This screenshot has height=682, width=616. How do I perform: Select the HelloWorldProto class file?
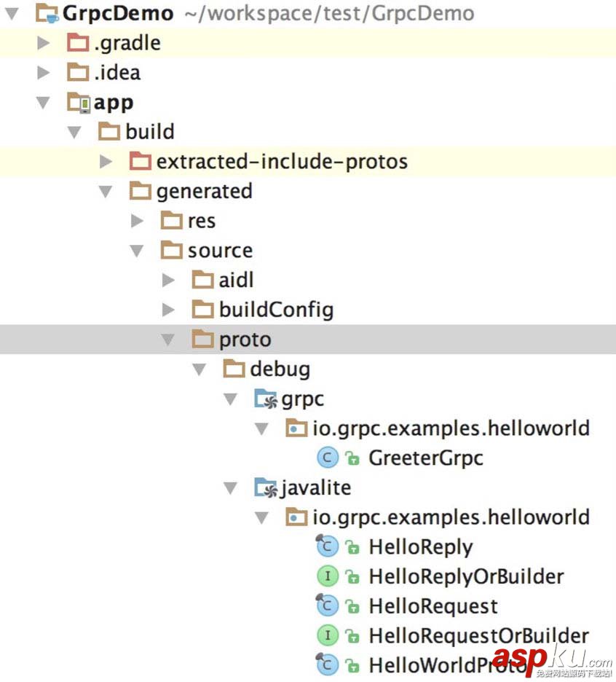click(430, 665)
